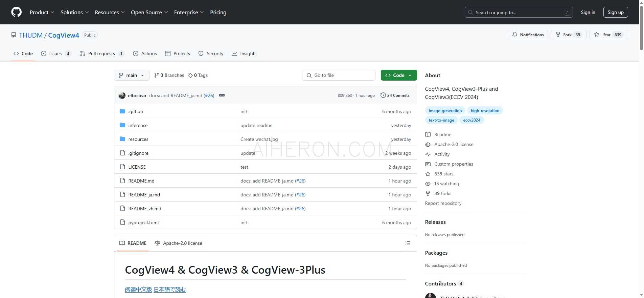Screen dimensions: 644x298
Task: Select the Apache-2.0 license tab
Action: [178, 243]
